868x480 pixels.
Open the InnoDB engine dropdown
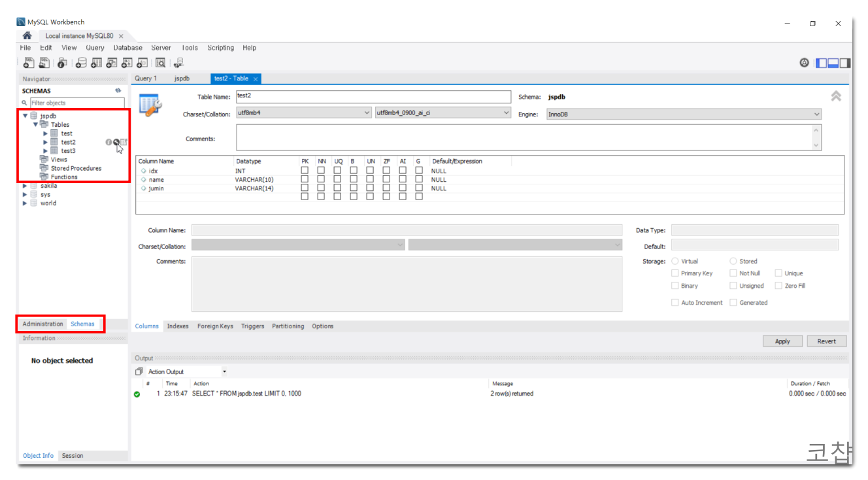(684, 114)
